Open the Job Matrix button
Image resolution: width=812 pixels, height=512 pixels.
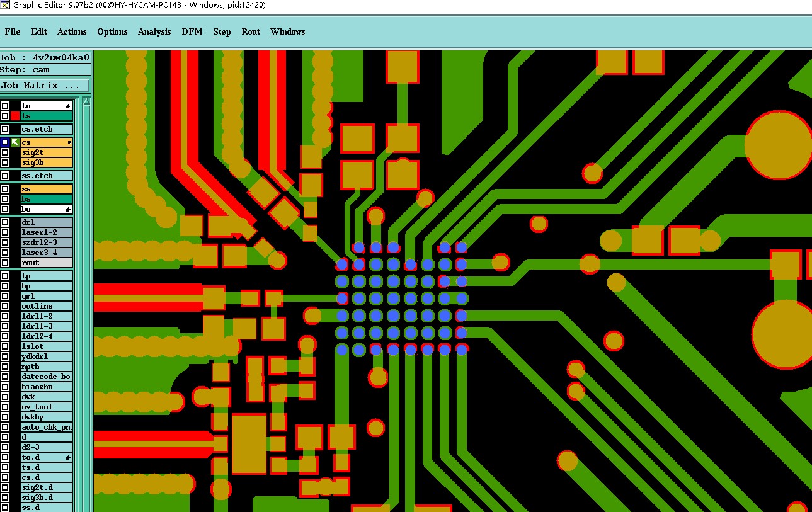click(45, 85)
